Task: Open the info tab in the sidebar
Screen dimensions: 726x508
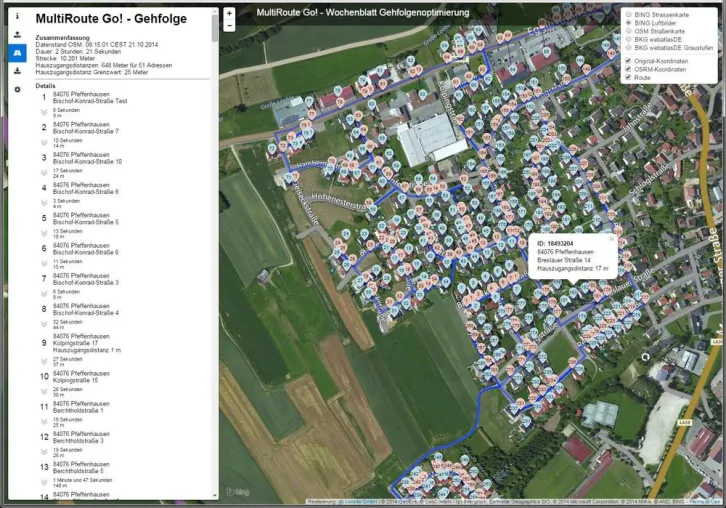Action: coord(17,16)
